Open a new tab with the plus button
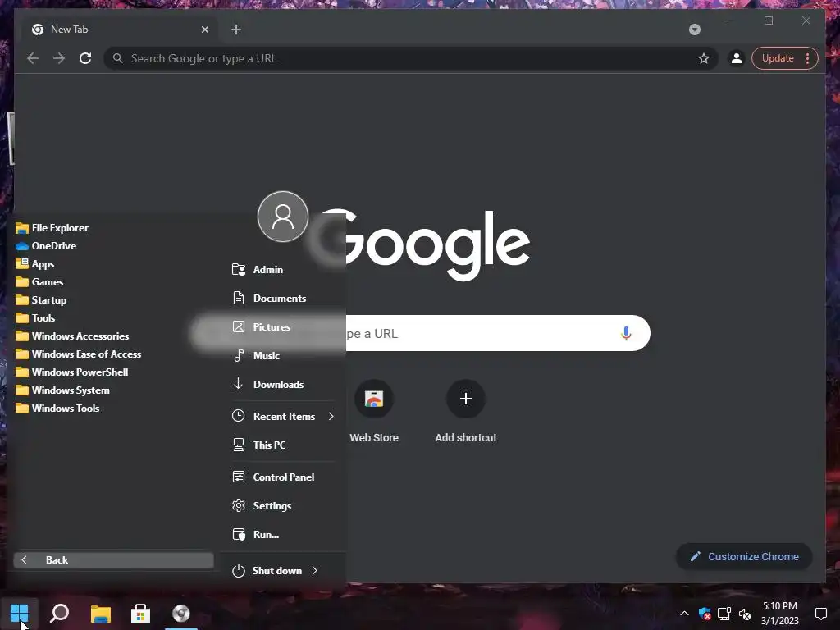This screenshot has height=630, width=840. (236, 30)
